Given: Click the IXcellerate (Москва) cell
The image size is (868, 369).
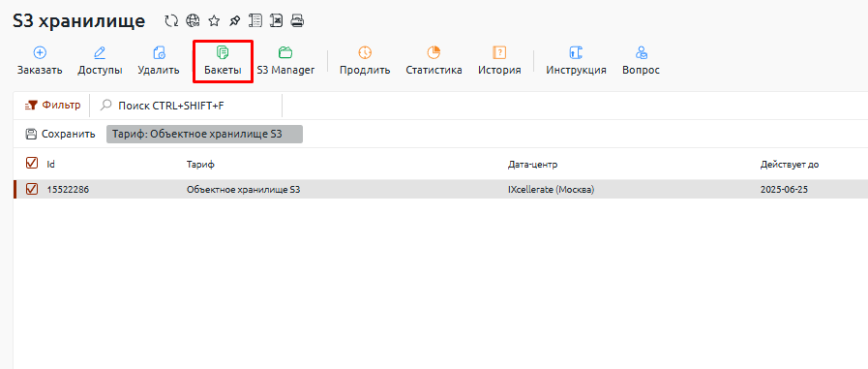Looking at the screenshot, I should [x=552, y=190].
